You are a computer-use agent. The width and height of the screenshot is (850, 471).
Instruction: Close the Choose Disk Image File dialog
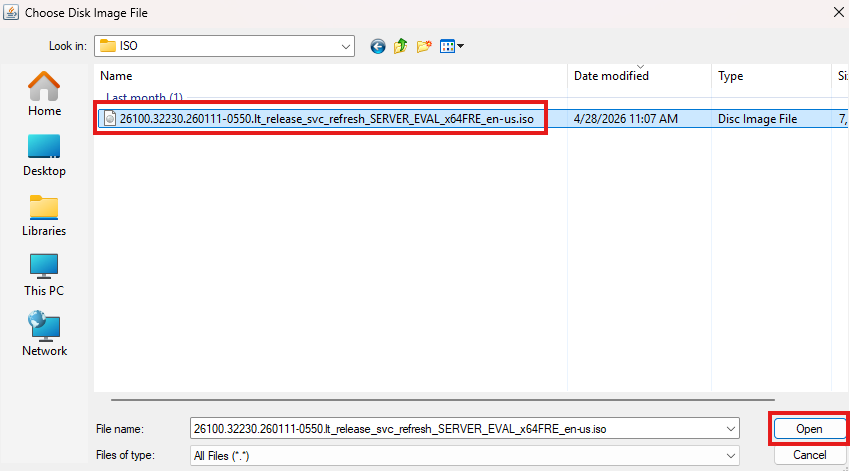click(838, 12)
